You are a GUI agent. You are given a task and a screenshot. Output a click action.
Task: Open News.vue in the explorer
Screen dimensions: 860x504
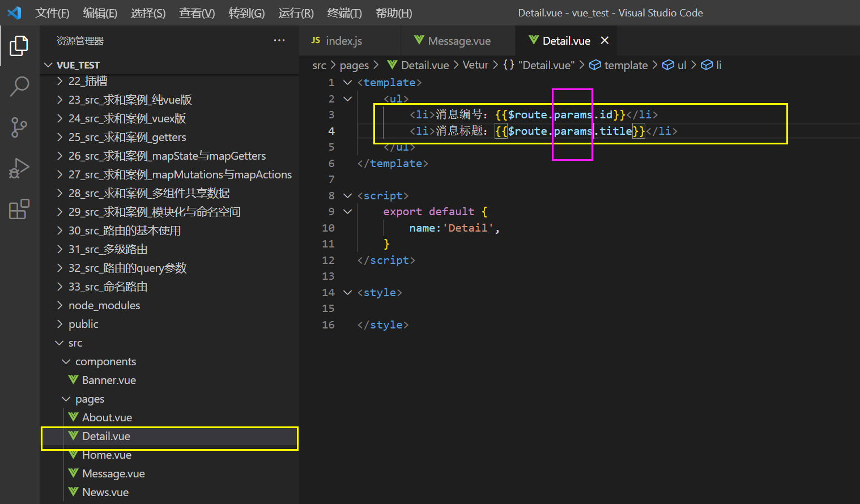click(x=169, y=492)
